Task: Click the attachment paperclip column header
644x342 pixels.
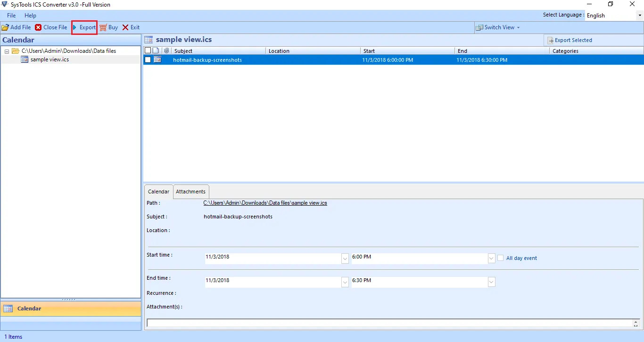Action: point(166,50)
